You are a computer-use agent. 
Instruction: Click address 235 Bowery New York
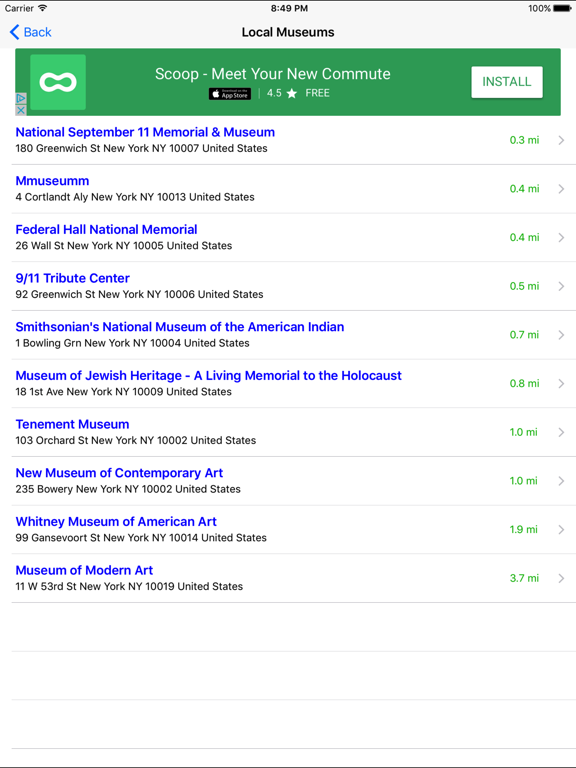point(128,489)
